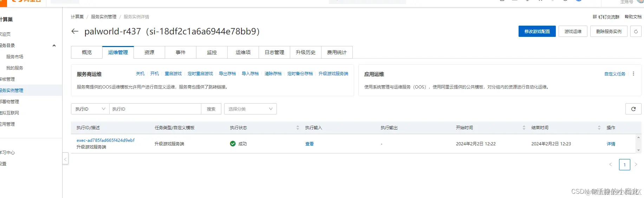Open 学习中心 in the sidebar
The height and width of the screenshot is (198, 644).
pyautogui.click(x=7, y=153)
